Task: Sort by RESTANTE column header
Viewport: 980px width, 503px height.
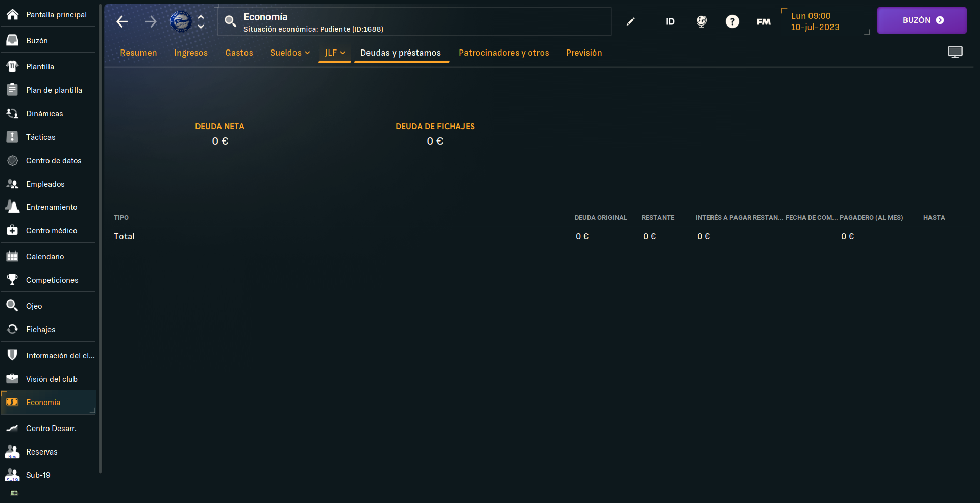Action: [x=658, y=218]
